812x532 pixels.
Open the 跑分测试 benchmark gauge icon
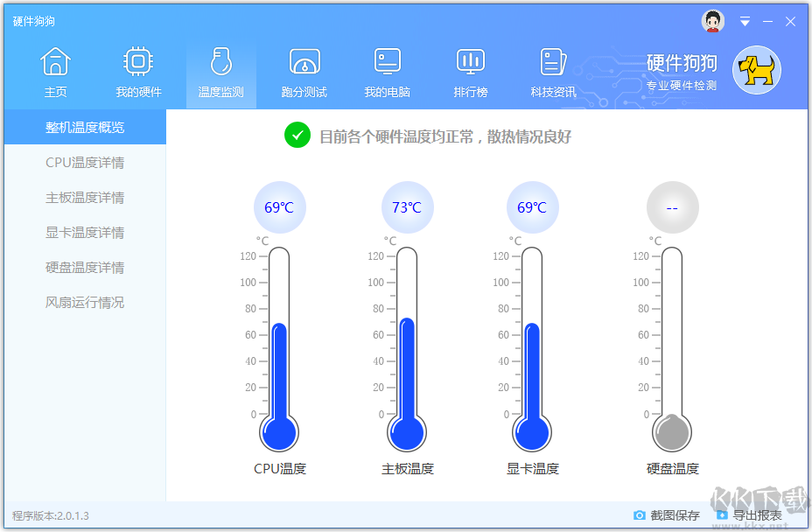point(304,61)
